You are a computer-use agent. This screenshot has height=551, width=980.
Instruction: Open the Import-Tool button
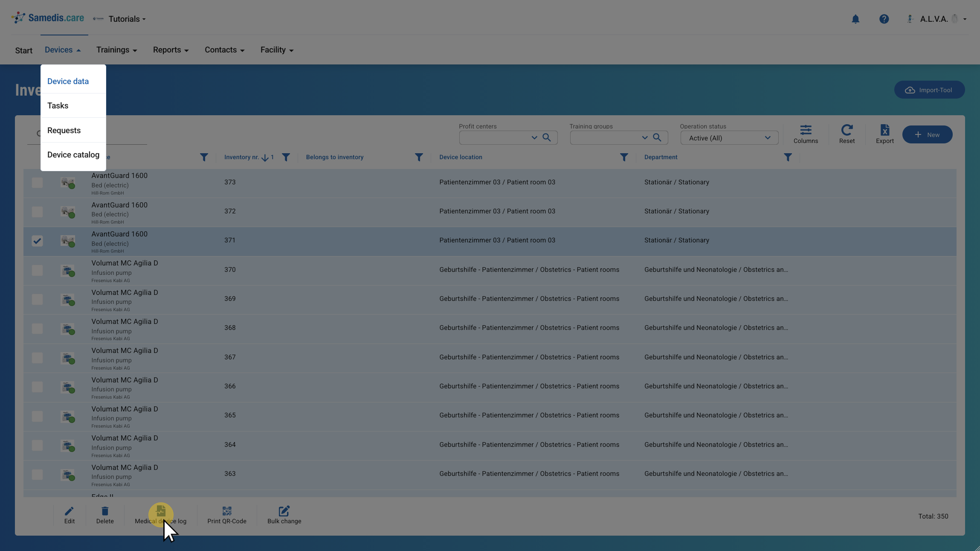click(x=929, y=90)
